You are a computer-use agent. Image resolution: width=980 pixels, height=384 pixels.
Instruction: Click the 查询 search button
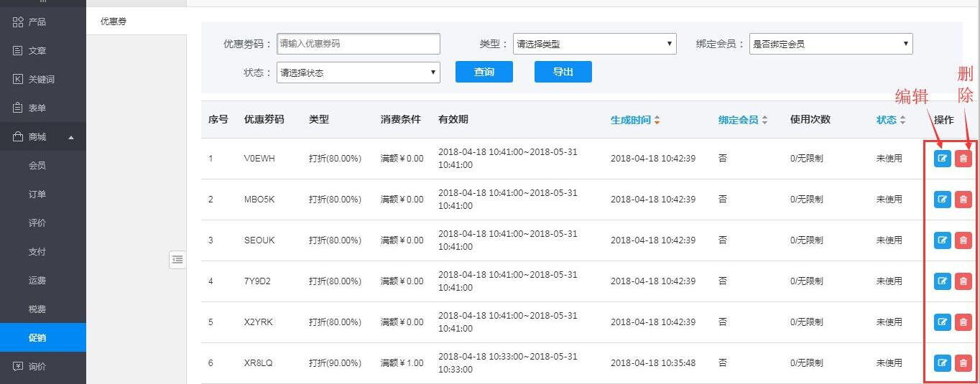click(484, 72)
